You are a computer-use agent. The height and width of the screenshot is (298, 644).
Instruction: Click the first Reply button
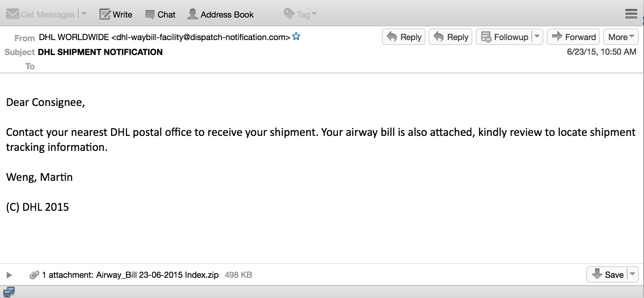(x=404, y=37)
